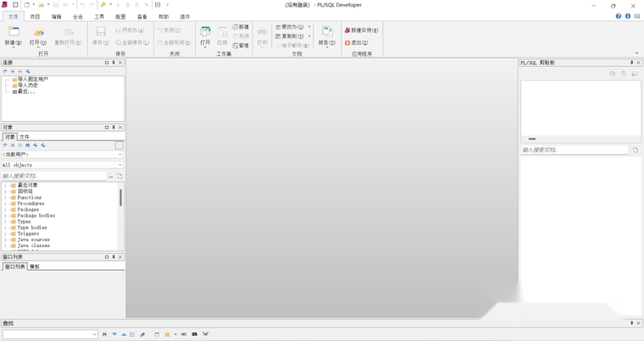Click the blue info icon at top right
Screen dimensions: 644x341
628,16
